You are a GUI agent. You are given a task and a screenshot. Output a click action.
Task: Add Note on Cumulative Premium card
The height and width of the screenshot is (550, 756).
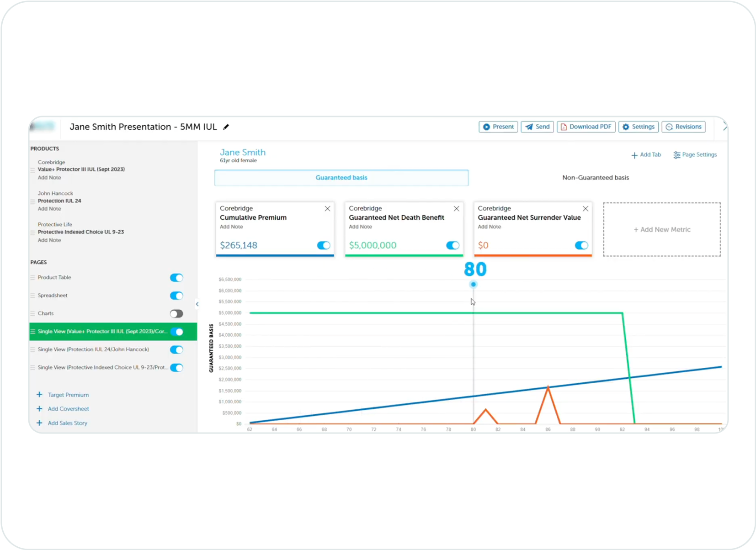(231, 227)
